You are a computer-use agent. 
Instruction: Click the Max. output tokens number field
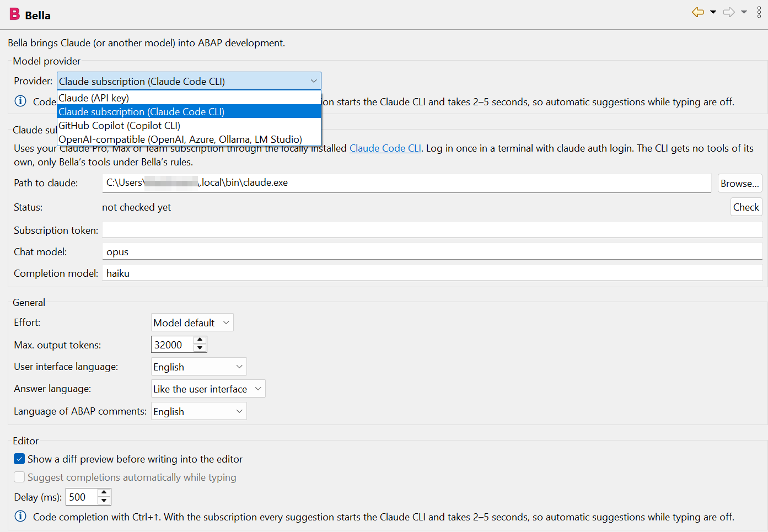(173, 345)
